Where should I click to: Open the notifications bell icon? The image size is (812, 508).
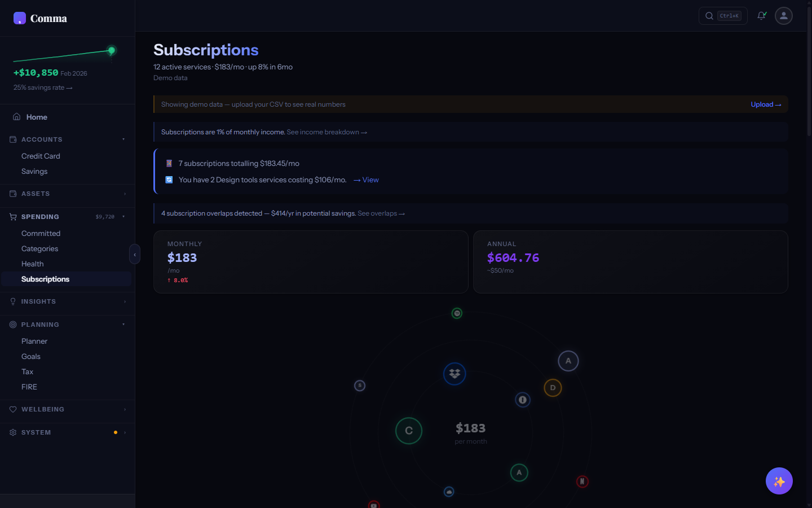pos(761,16)
